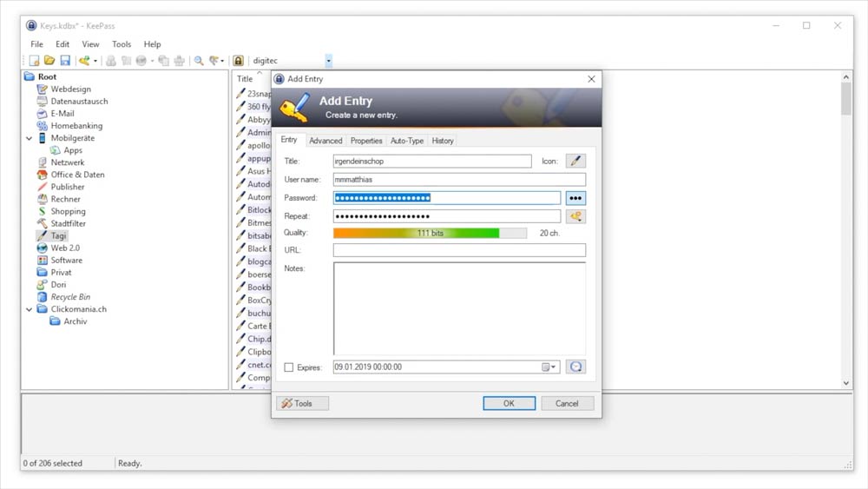The height and width of the screenshot is (489, 868).
Task: Click the entry list scroll-up arrow
Action: [845, 77]
